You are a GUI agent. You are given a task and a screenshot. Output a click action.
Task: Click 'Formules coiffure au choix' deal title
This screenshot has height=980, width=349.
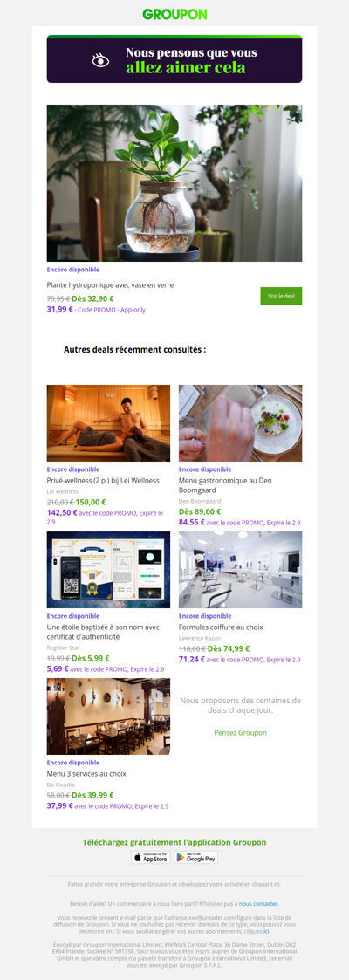221,627
